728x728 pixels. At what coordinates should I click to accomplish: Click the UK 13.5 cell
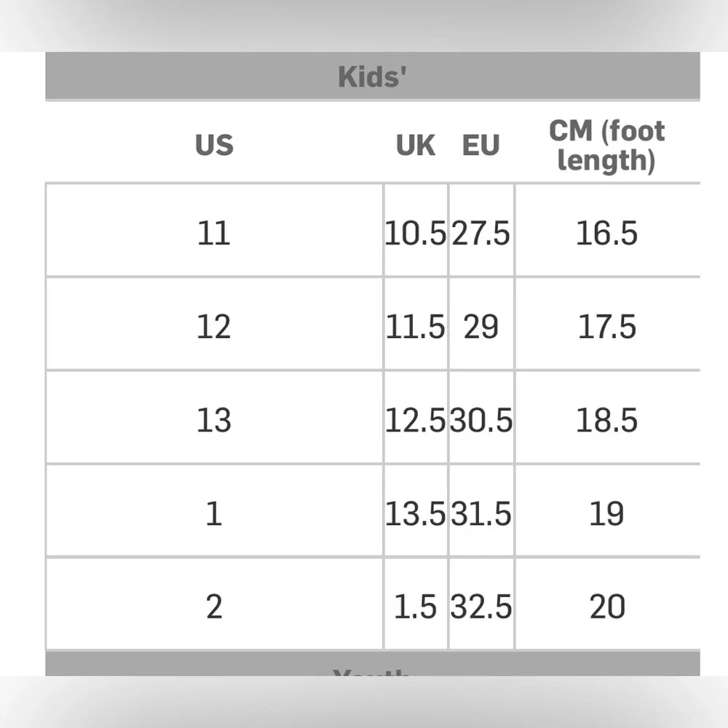[415, 514]
